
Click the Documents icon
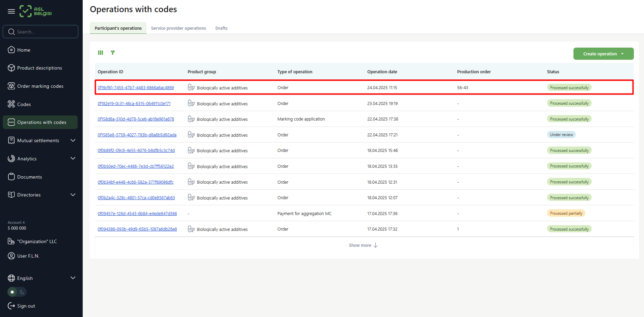[11, 177]
